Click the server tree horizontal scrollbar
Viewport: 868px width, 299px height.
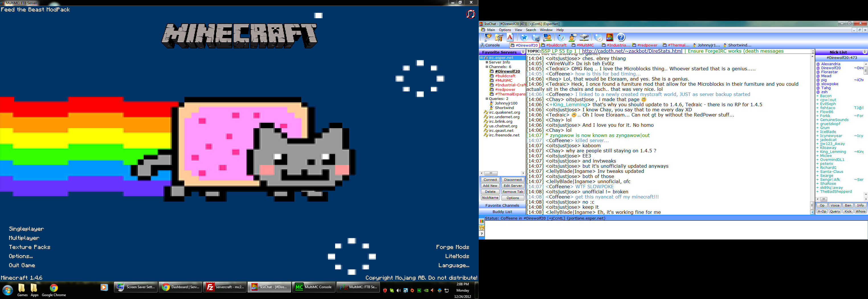click(502, 173)
